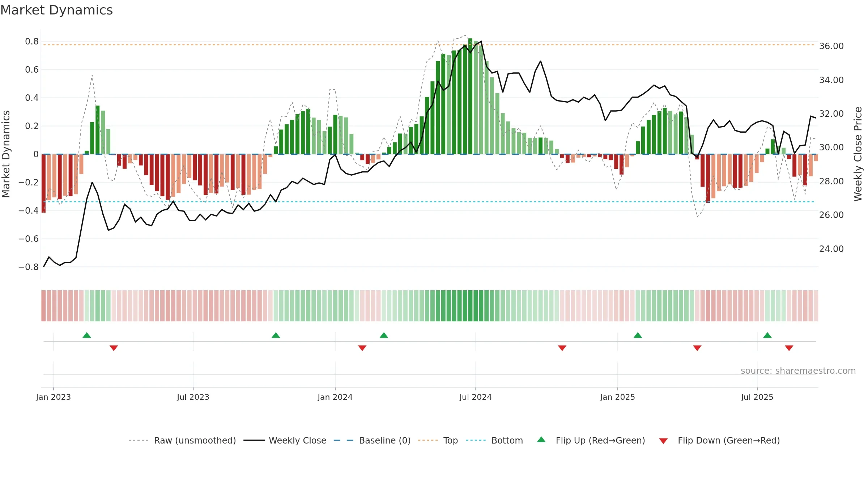Select the last red flip-down marker after Jul 2025

click(789, 348)
